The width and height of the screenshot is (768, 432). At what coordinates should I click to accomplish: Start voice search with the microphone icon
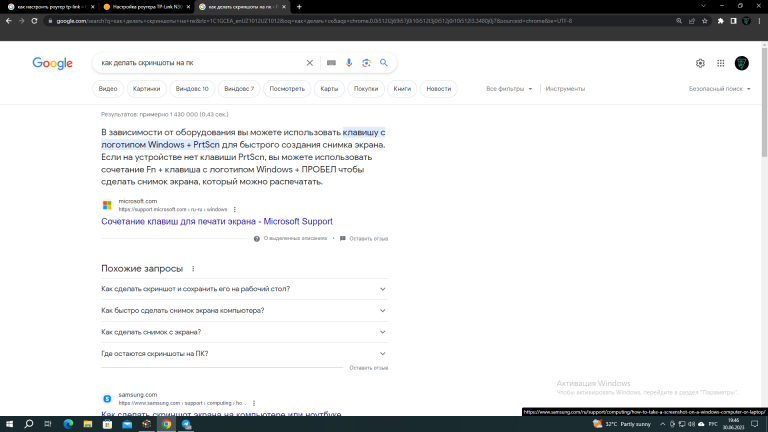click(x=349, y=63)
